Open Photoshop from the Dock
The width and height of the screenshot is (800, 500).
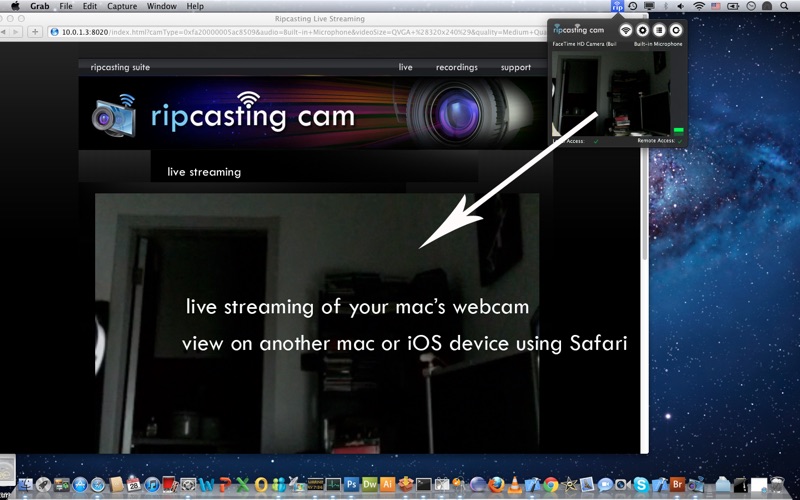[351, 484]
